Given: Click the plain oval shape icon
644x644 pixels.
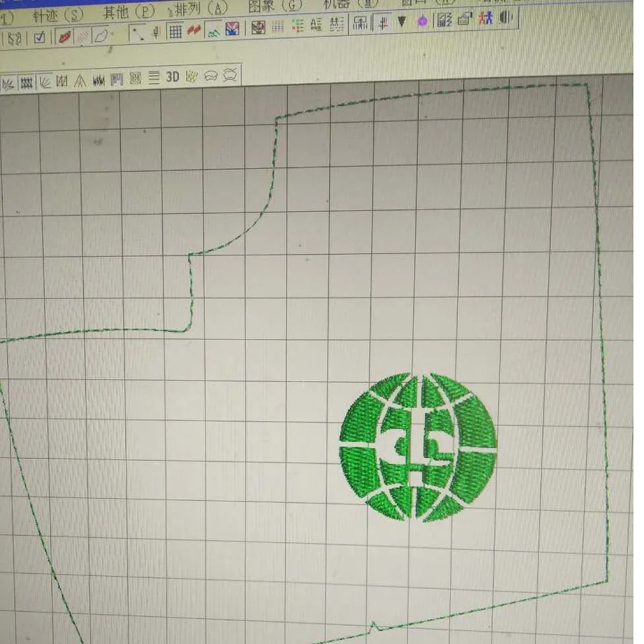Looking at the screenshot, I should tap(210, 76).
